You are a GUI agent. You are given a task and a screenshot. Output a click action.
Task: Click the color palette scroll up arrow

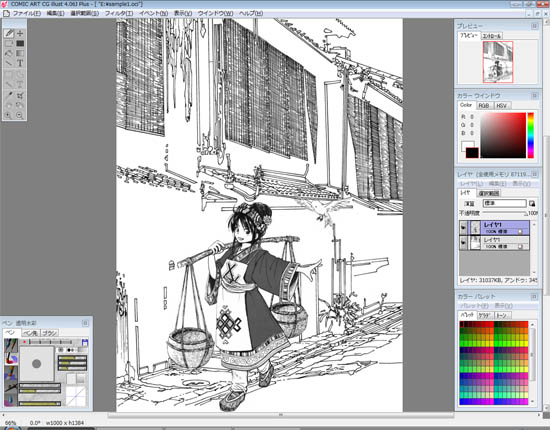(x=533, y=325)
